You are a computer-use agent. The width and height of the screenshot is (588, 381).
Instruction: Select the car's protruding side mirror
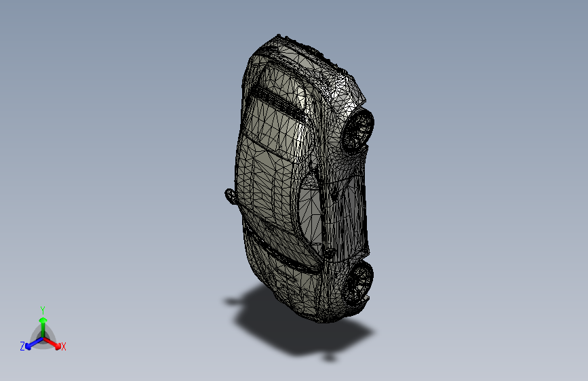tap(231, 196)
